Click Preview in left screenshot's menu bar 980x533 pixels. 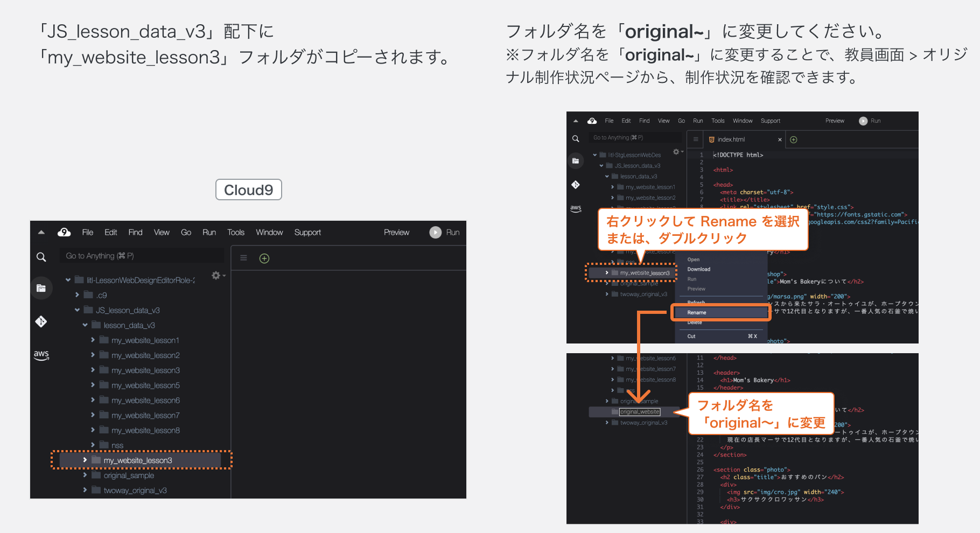point(396,232)
